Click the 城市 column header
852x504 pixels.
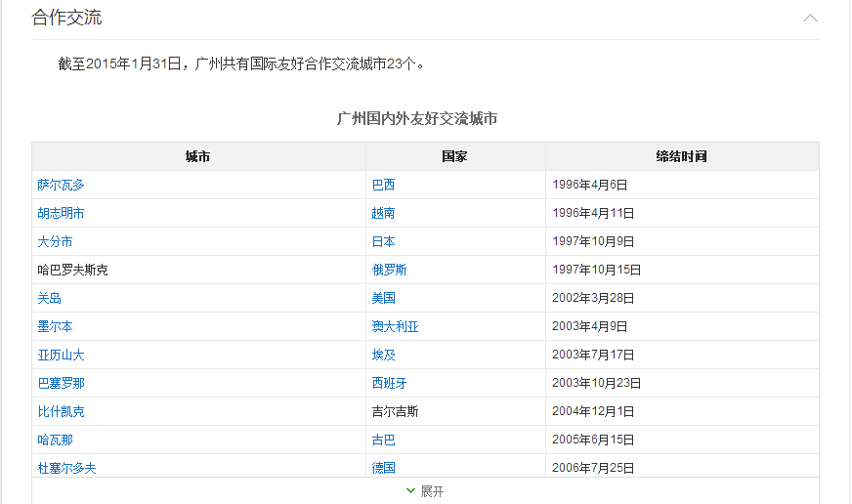(197, 156)
